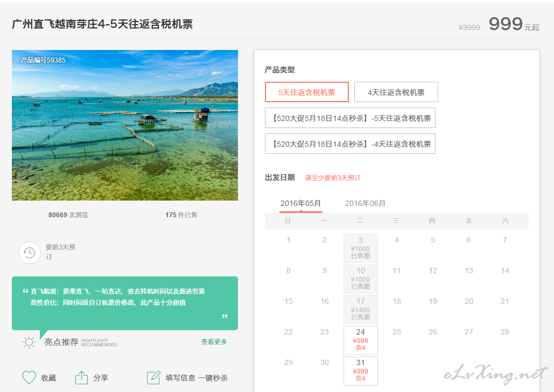
Task: Click calendar date 1
Action: point(289,240)
